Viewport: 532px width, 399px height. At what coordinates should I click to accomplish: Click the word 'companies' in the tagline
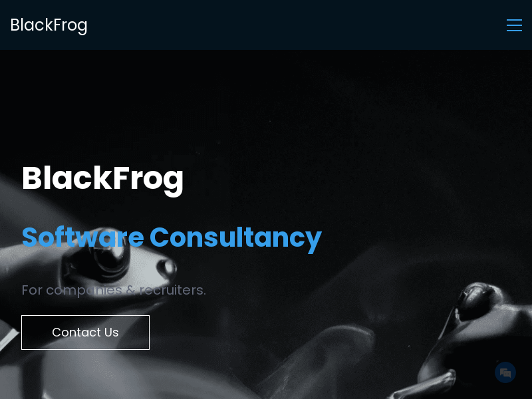point(84,291)
